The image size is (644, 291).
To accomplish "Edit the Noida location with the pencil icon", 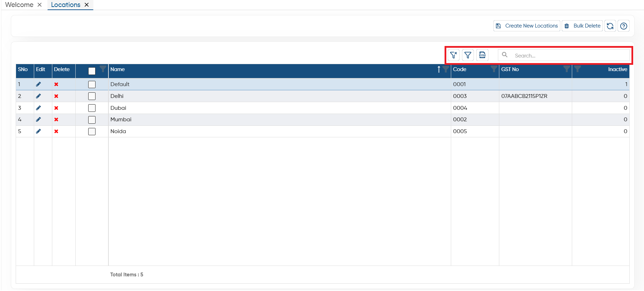I will click(38, 131).
